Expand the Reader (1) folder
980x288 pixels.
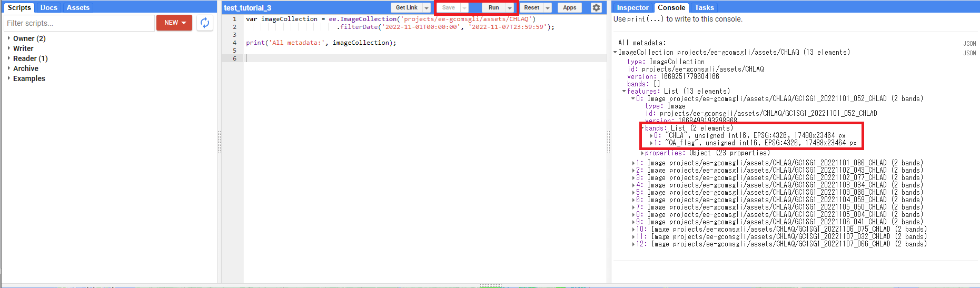[9, 58]
